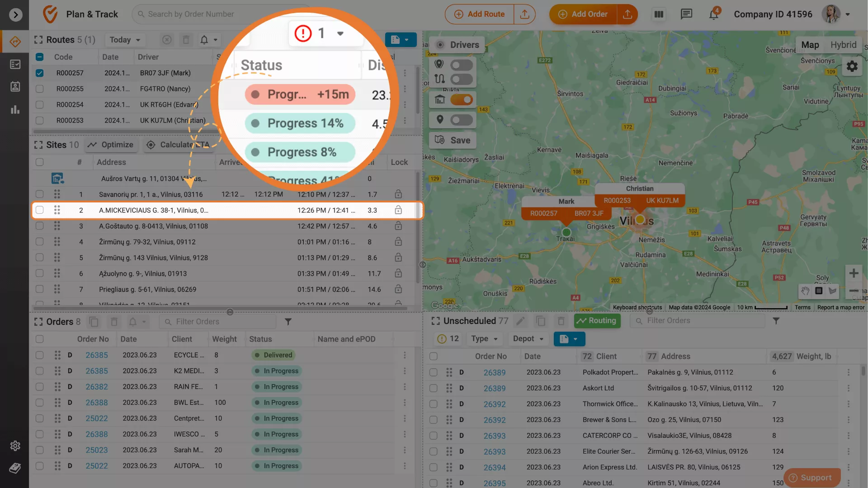
Task: Open the chat messages icon
Action: [x=686, y=14]
